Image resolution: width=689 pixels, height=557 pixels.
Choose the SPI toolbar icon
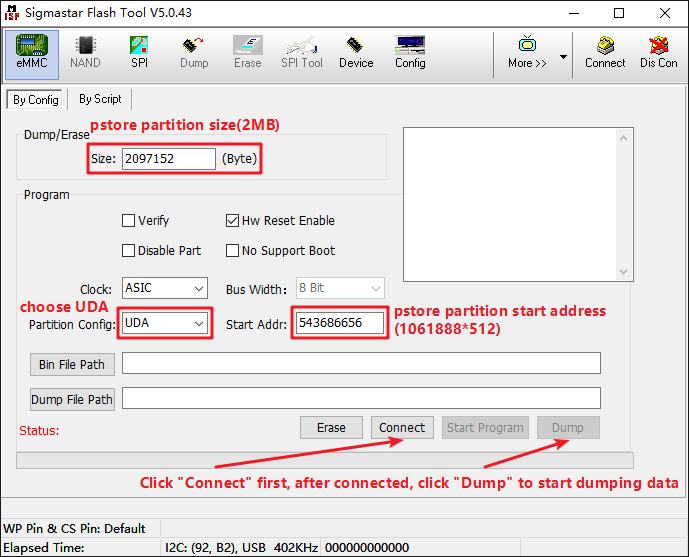[139, 52]
